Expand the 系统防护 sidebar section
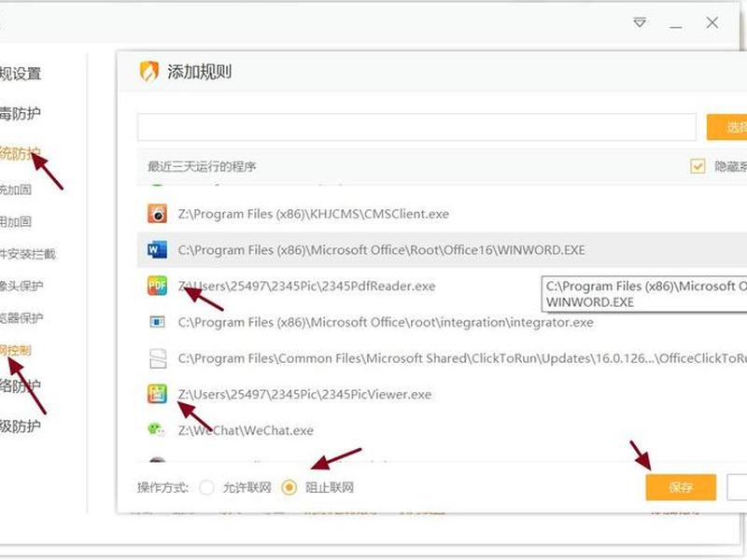Image resolution: width=747 pixels, height=560 pixels. (x=20, y=153)
